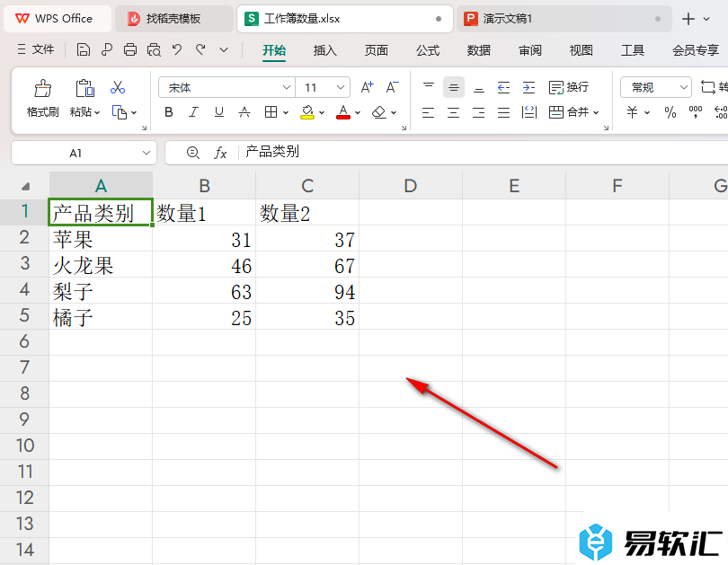Click the red font color swatch

click(343, 112)
